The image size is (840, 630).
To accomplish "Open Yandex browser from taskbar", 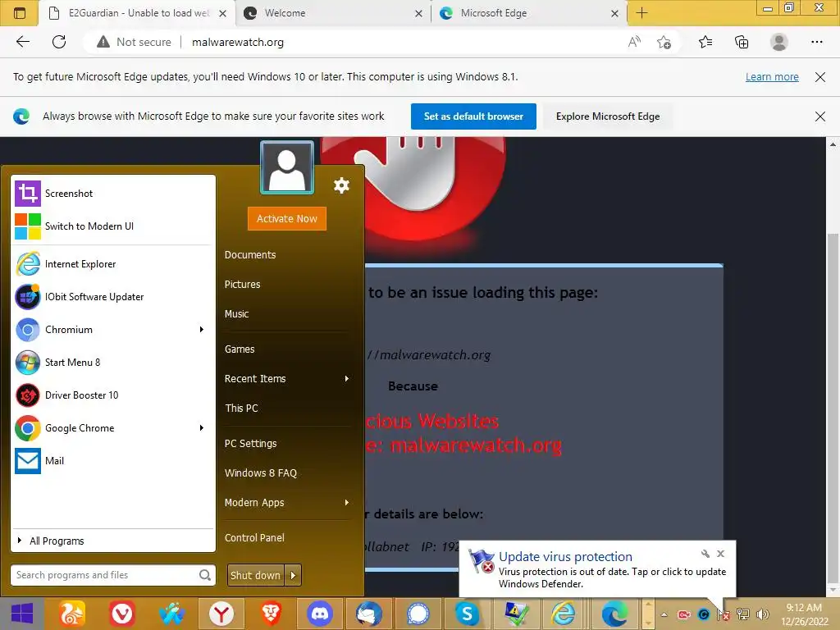I will [221, 614].
